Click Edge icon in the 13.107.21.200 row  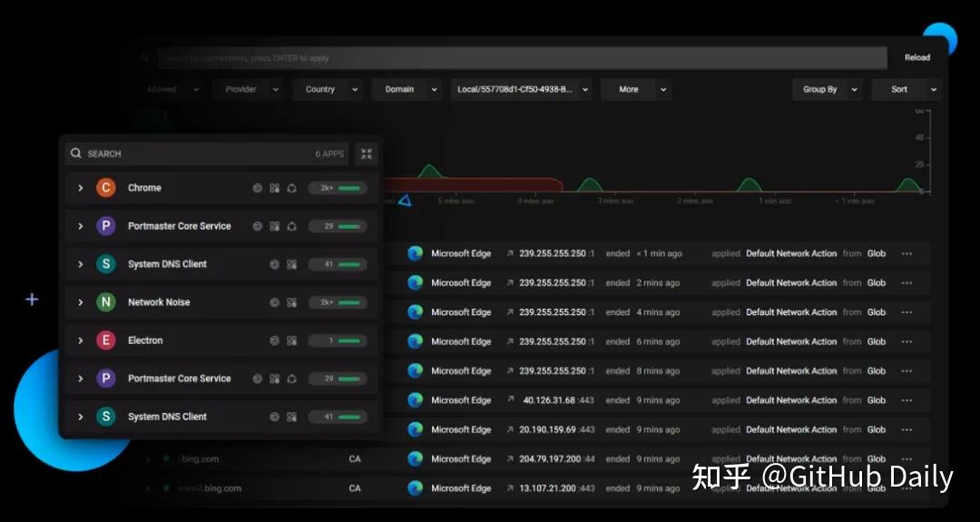pos(415,488)
